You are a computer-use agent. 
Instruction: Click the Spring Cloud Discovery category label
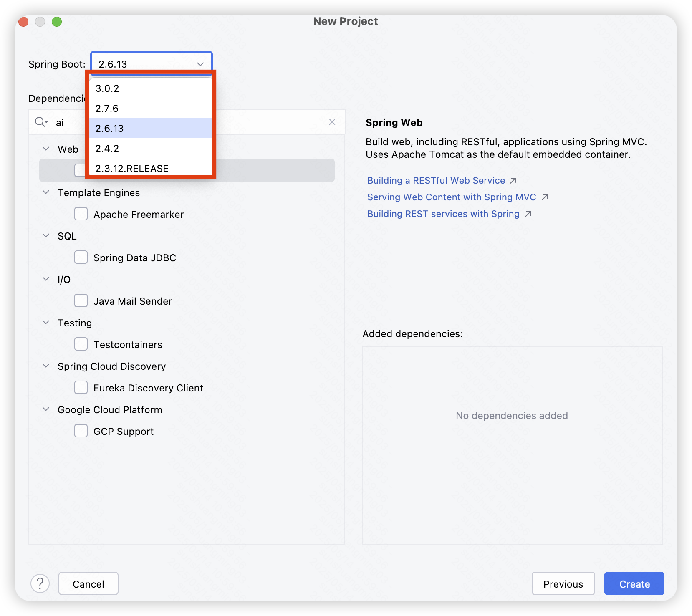coord(111,366)
